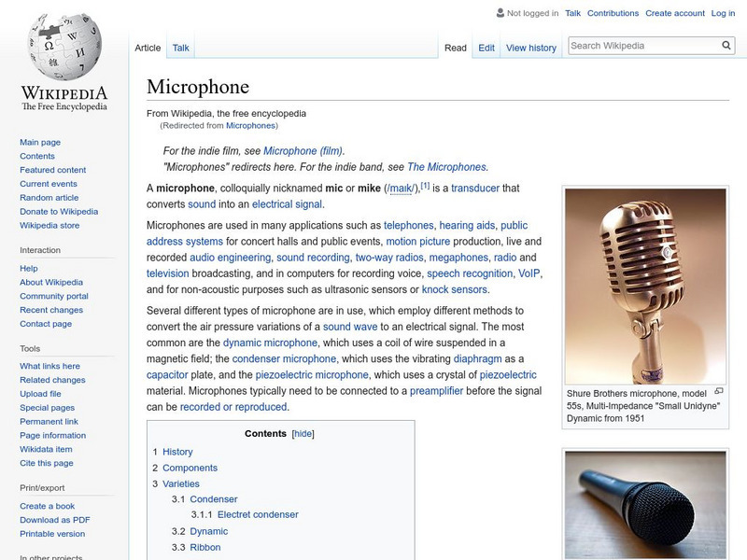The height and width of the screenshot is (560, 747).
Task: Click Create a book
Action: (x=48, y=506)
